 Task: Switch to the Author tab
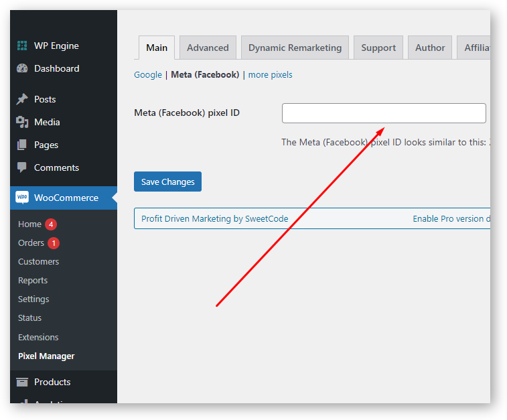point(430,48)
